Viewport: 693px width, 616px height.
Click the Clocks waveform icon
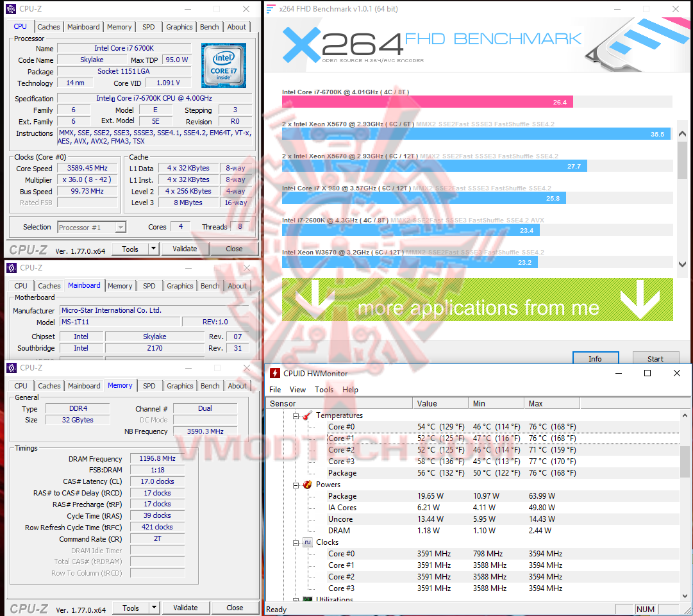[x=308, y=542]
